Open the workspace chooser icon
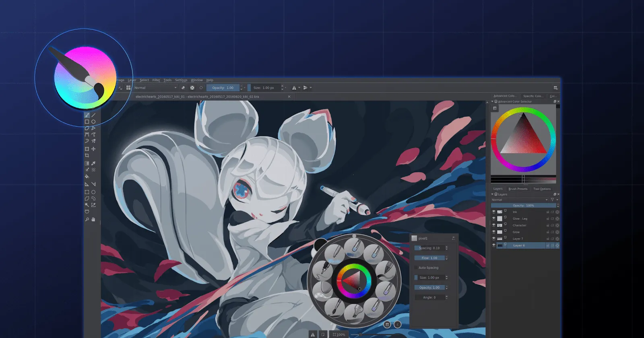 pyautogui.click(x=555, y=88)
